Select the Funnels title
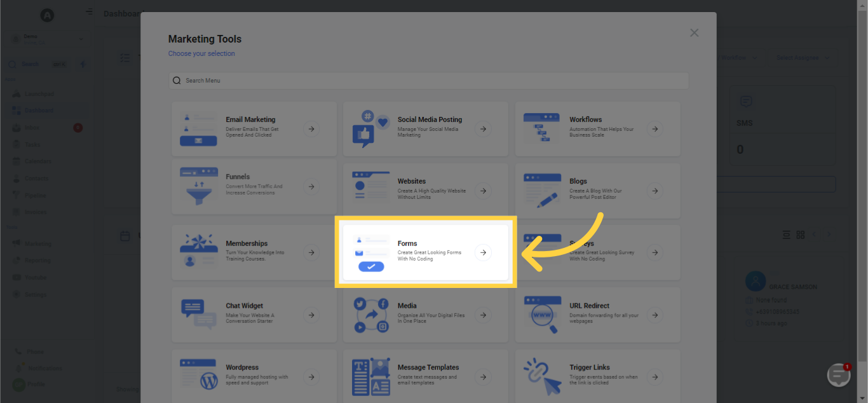Screen dimensions: 868x403 238,177
